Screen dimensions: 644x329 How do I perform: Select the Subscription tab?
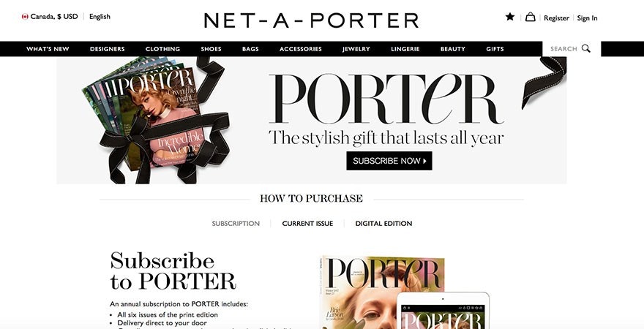coord(236,224)
